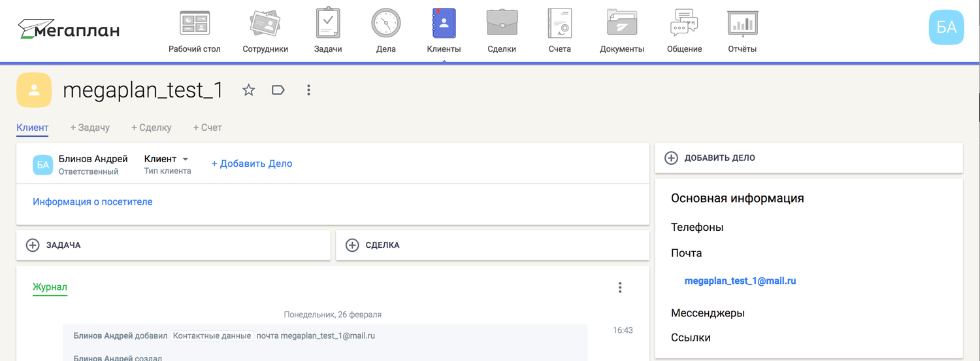Open the Счета invoice icon
This screenshot has height=361, width=980.
(x=559, y=24)
